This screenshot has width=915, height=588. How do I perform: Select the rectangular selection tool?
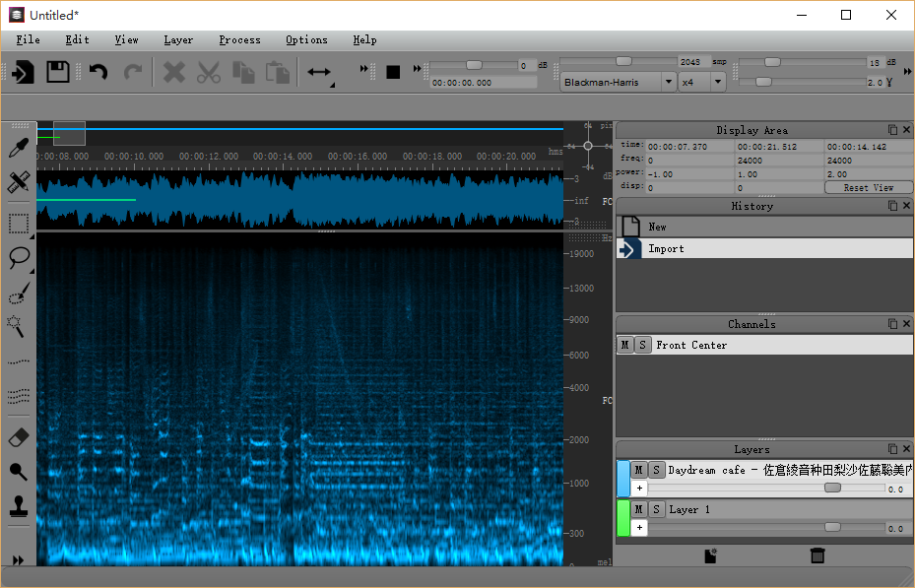coord(18,224)
